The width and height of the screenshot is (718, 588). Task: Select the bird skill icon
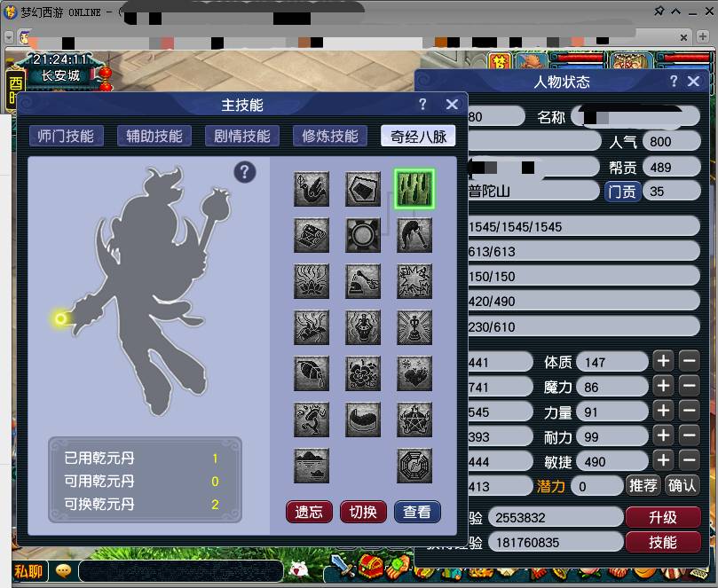312,189
